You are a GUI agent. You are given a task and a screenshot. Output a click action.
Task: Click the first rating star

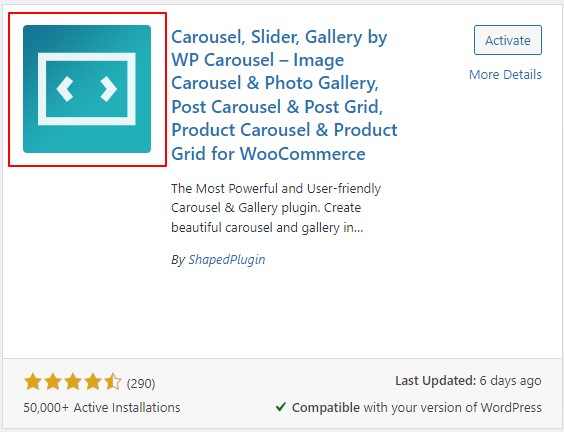coord(33,382)
